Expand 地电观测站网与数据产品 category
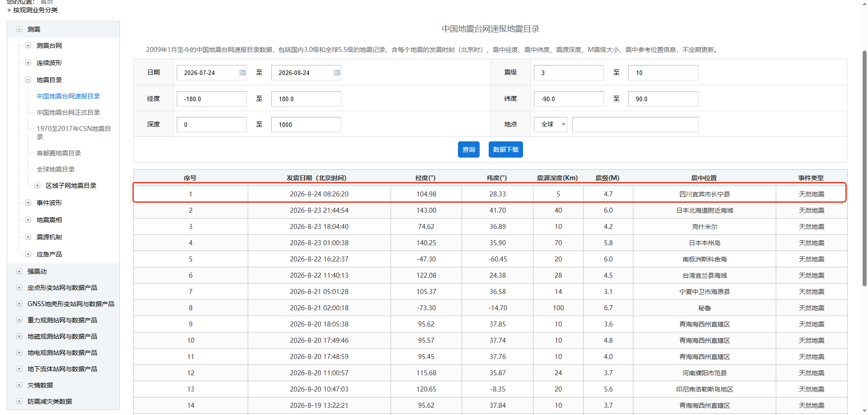Viewport: 868px width, 415px height. (19, 353)
